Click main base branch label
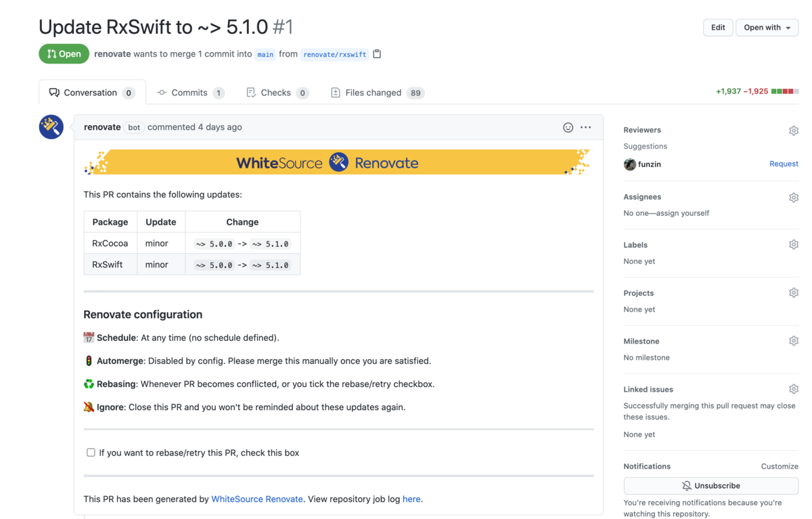This screenshot has height=519, width=812. point(265,54)
